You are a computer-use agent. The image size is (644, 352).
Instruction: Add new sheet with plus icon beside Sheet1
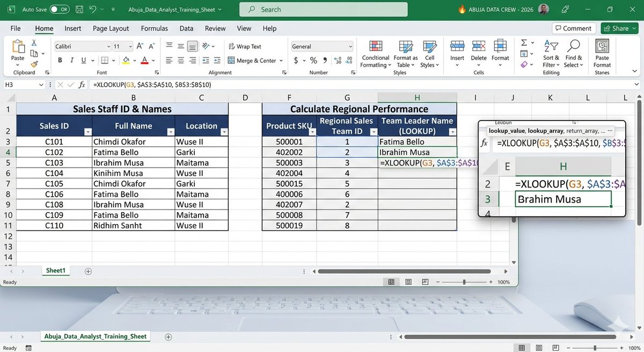(88, 271)
